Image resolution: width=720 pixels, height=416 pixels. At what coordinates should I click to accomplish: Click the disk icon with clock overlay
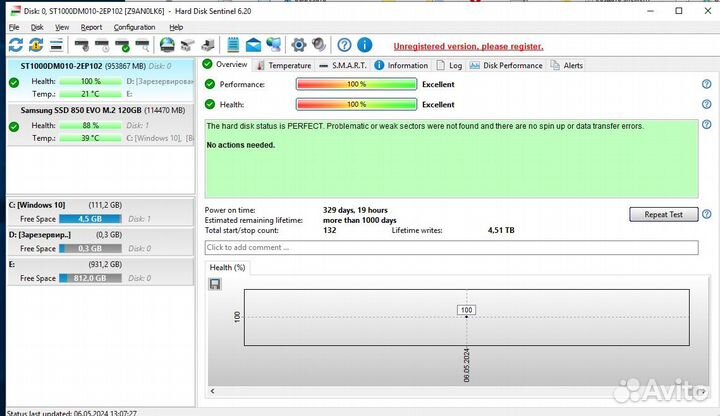pos(102,45)
